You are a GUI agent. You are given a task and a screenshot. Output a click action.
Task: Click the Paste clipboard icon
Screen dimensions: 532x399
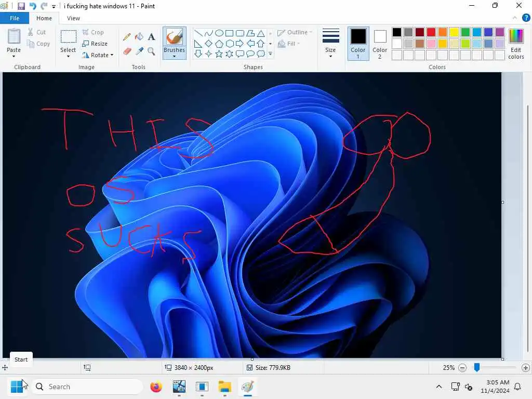tap(14, 37)
